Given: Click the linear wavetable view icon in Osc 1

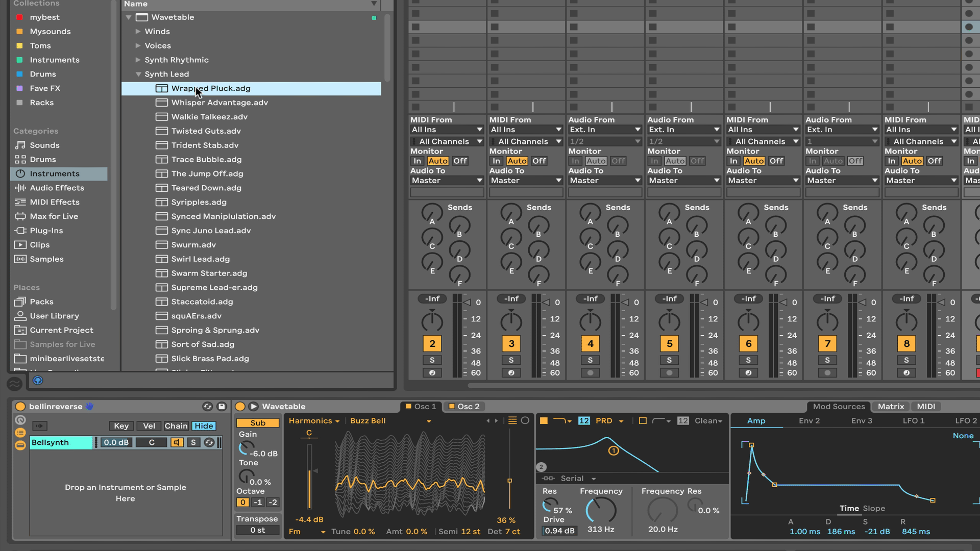Looking at the screenshot, I should (512, 420).
